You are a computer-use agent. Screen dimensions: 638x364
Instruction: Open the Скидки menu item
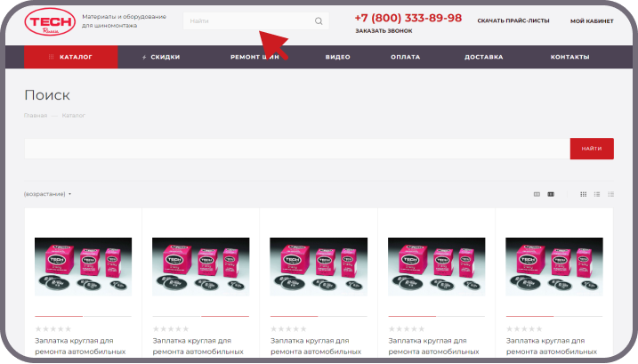click(161, 57)
